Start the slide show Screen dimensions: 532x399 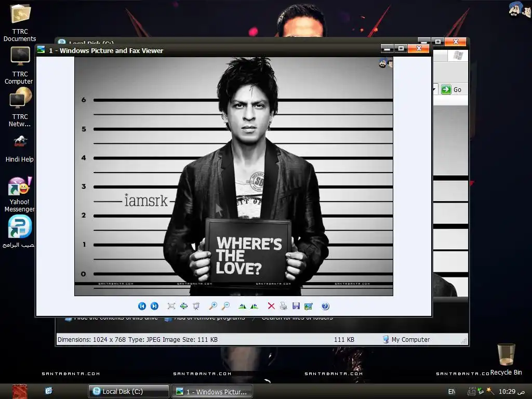(196, 306)
